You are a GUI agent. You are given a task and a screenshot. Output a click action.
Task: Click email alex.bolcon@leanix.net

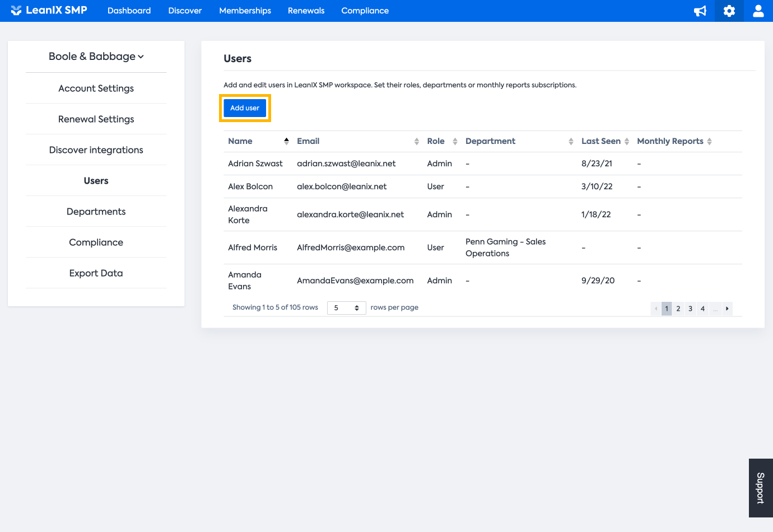tap(342, 186)
